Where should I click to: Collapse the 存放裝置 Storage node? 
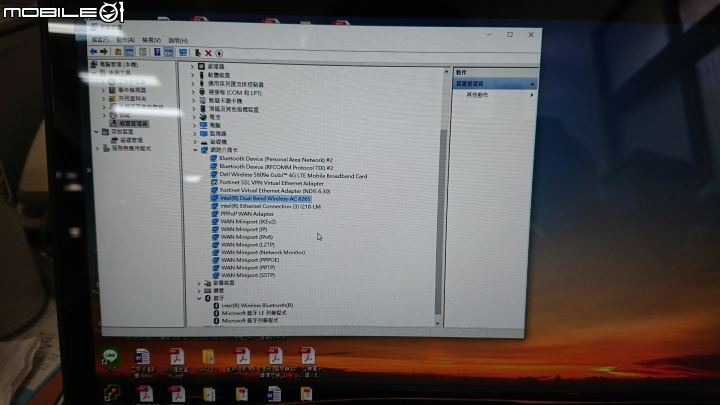point(96,132)
